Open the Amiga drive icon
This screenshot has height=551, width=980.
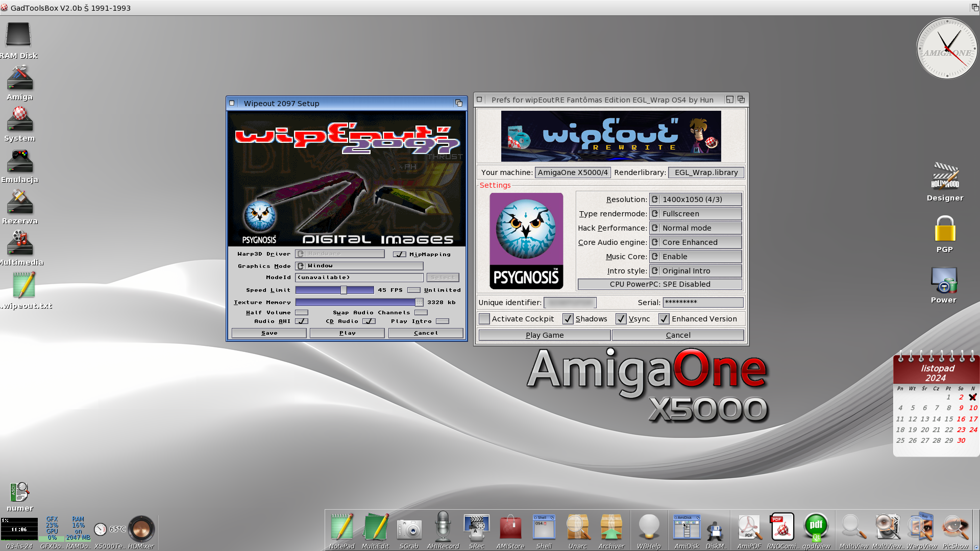tap(19, 78)
